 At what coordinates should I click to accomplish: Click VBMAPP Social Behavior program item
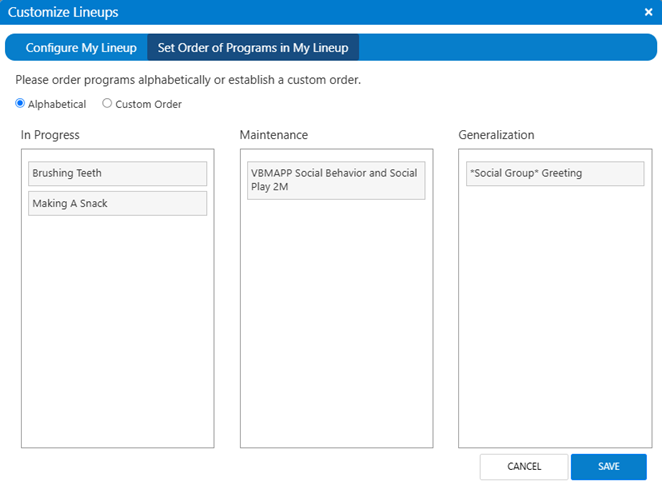point(336,180)
